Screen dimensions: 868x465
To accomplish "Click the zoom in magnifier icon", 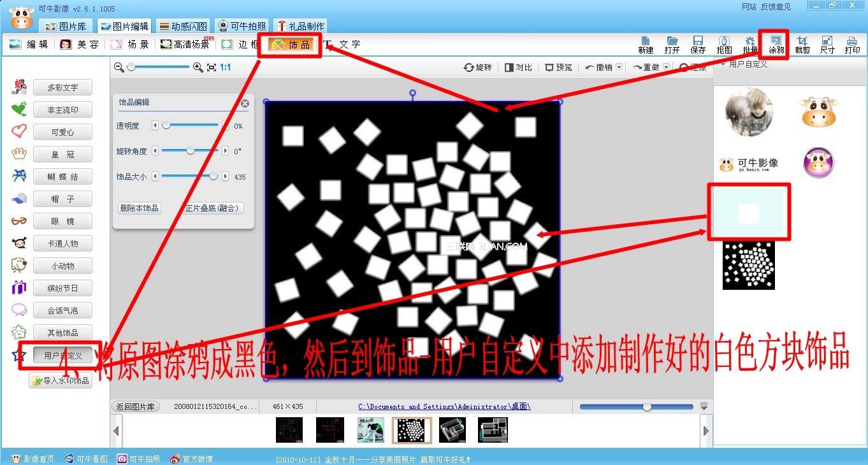I will pos(198,67).
